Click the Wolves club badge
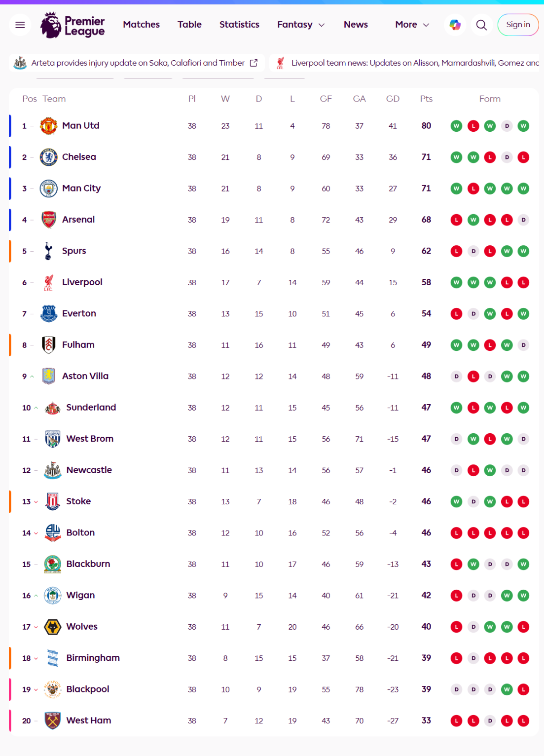 [52, 627]
